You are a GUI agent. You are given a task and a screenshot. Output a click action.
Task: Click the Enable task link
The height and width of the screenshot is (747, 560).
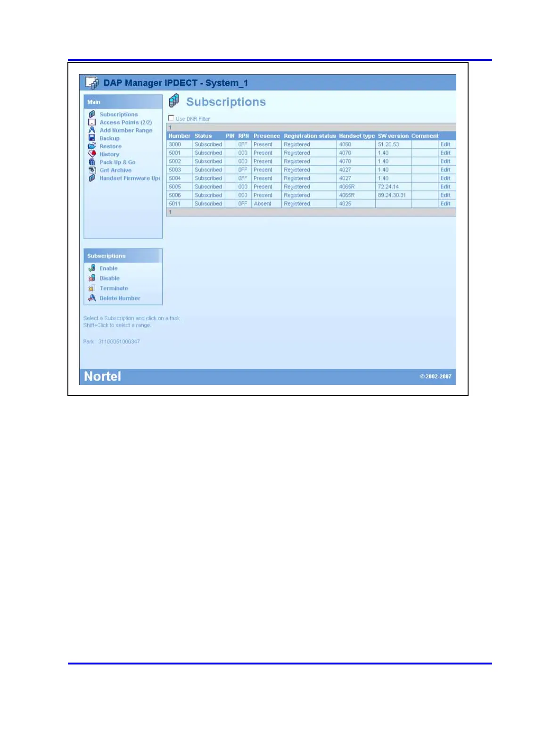[x=108, y=268]
